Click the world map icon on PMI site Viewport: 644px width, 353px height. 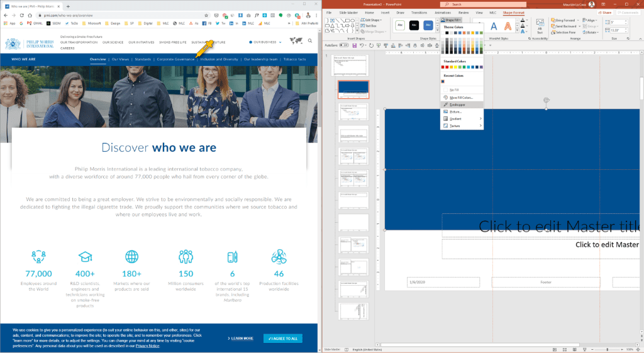pyautogui.click(x=296, y=40)
